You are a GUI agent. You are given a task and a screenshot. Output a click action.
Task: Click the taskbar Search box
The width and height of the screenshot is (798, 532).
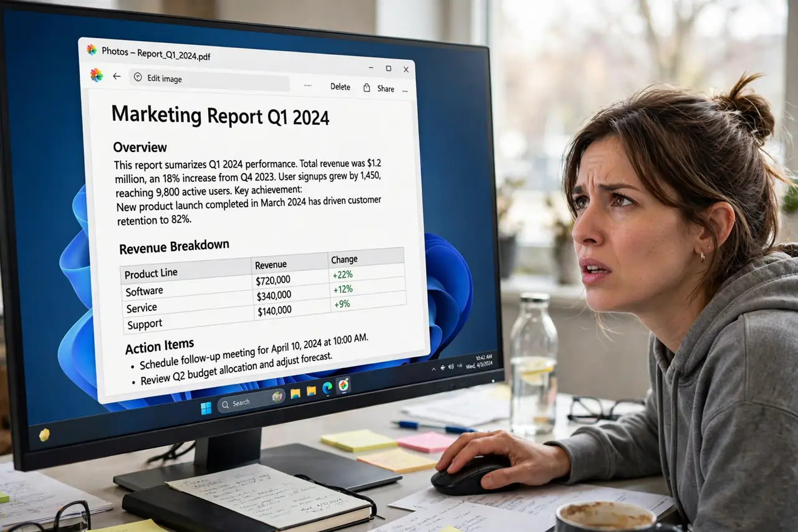(x=251, y=401)
